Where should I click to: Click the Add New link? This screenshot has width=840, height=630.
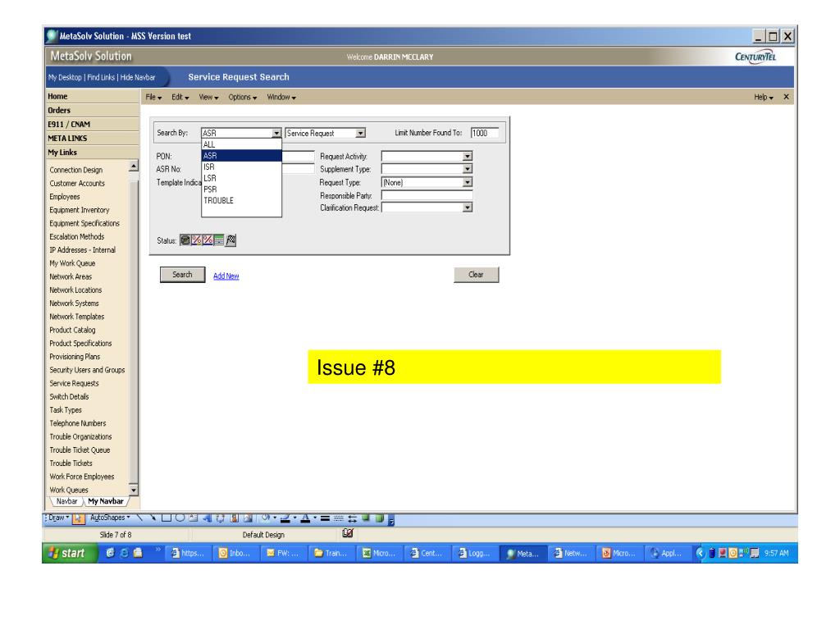[x=226, y=276]
